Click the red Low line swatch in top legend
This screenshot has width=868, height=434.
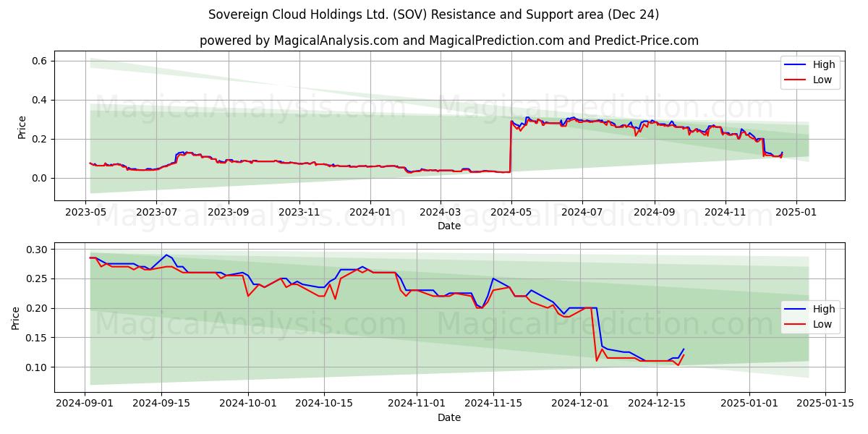point(796,80)
